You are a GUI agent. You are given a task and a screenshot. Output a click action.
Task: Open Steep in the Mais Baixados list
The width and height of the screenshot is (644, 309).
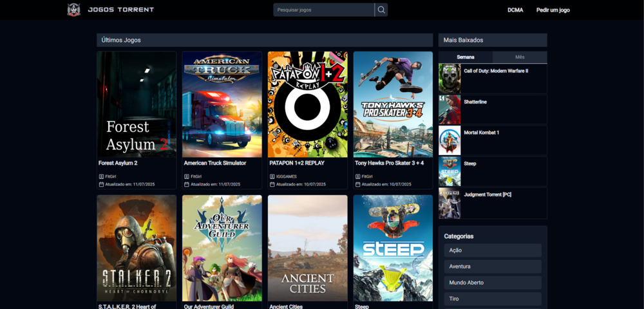coord(493,171)
